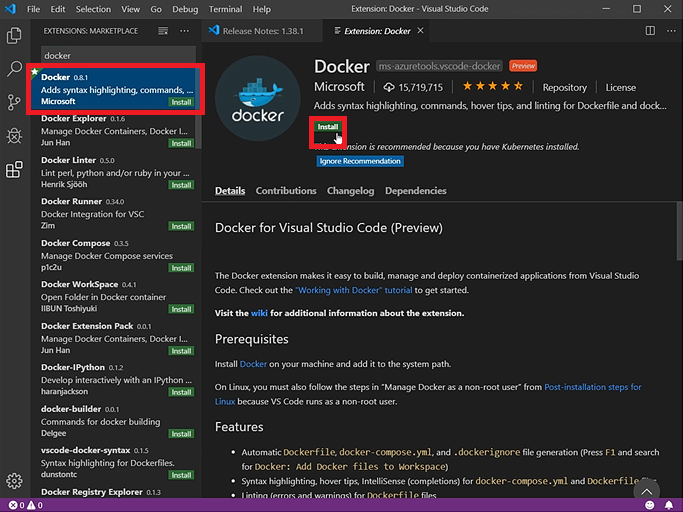This screenshot has width=683, height=512.
Task: Select Docker 0.8.1 extension in list
Action: click(115, 89)
